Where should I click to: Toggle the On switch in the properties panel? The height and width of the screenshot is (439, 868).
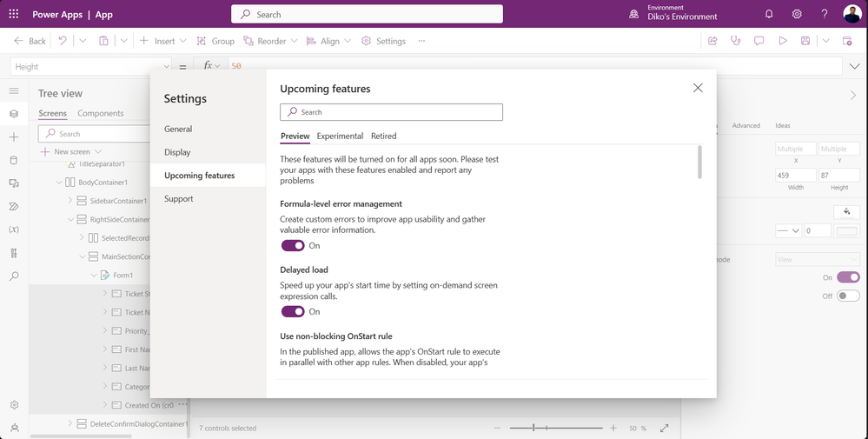pos(848,277)
